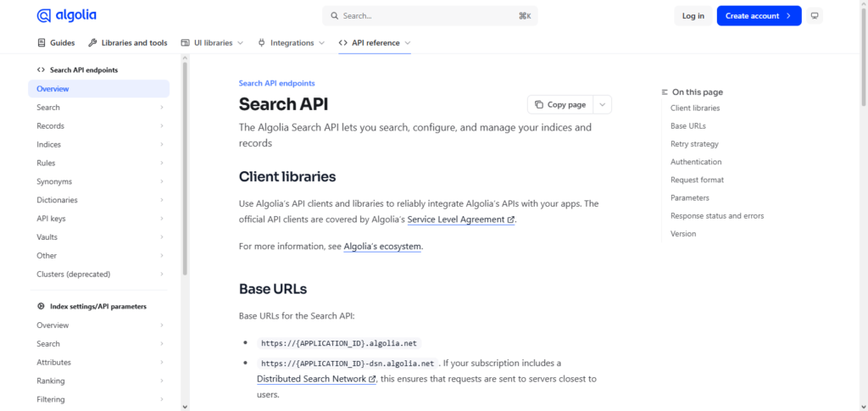Viewport: 868px width, 411px height.
Task: Click the API reference code icon
Action: [x=342, y=42]
